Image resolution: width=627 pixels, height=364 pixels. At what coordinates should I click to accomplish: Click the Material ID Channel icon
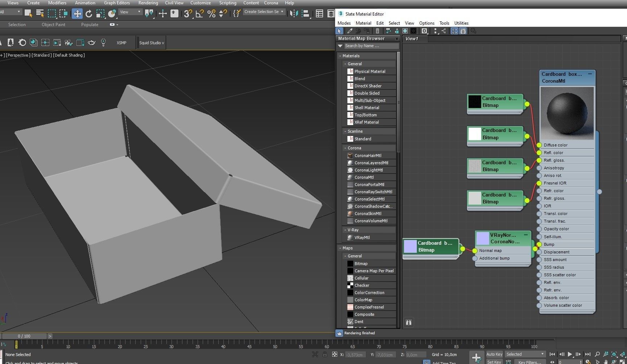424,31
